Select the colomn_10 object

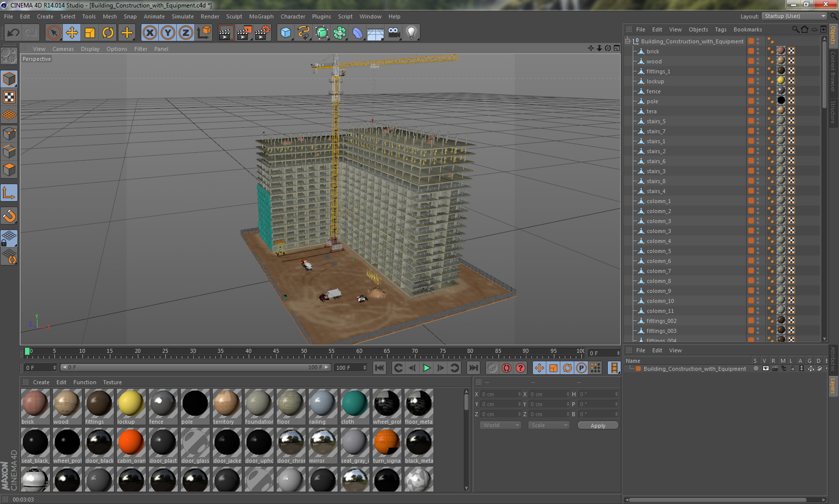pyautogui.click(x=660, y=301)
